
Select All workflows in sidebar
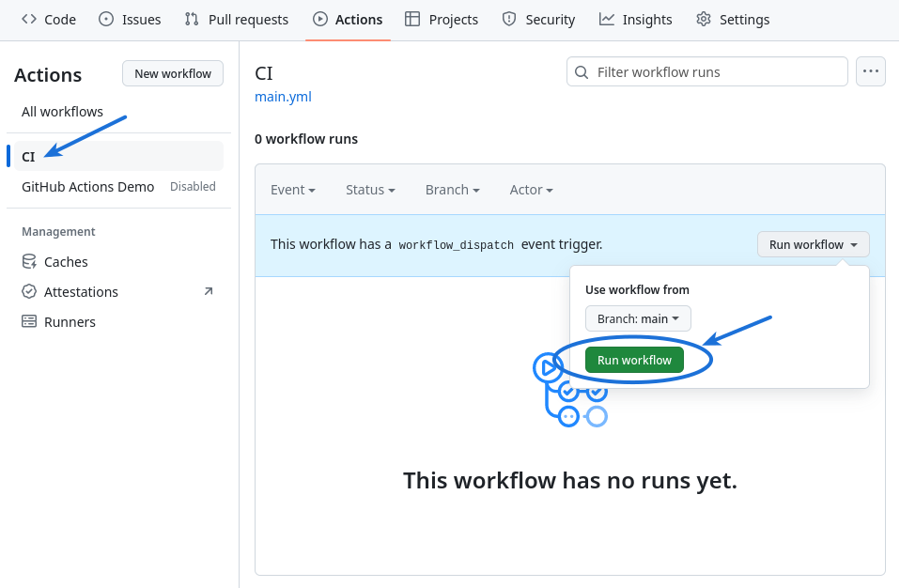click(63, 112)
